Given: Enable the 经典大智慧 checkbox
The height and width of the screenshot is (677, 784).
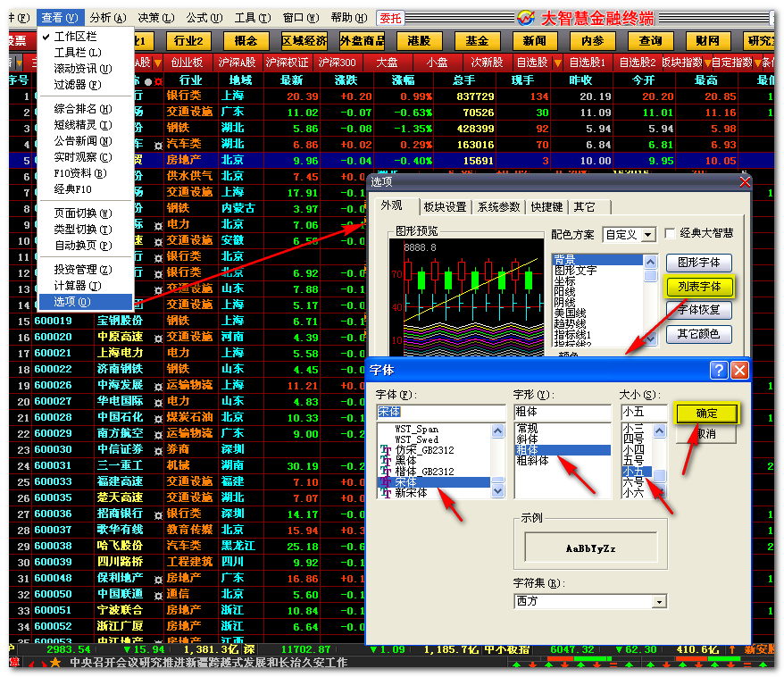Looking at the screenshot, I should pyautogui.click(x=670, y=233).
